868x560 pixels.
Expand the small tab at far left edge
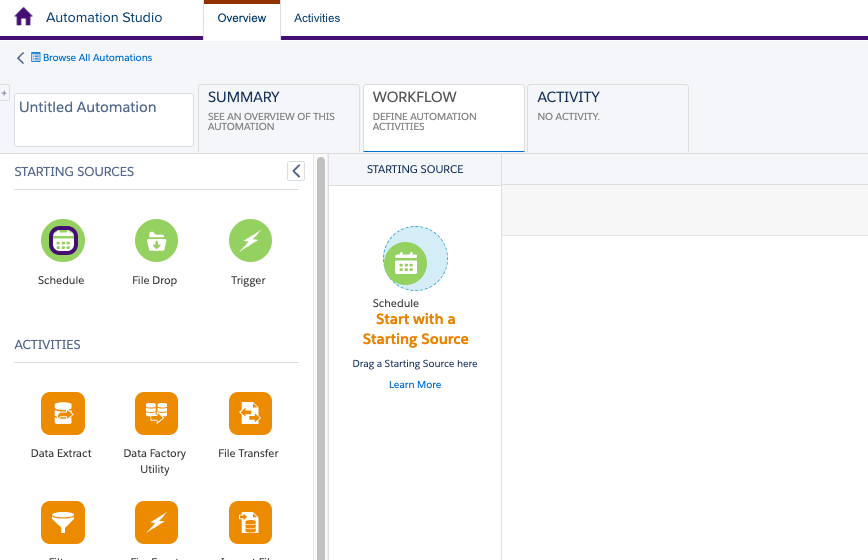click(4, 93)
